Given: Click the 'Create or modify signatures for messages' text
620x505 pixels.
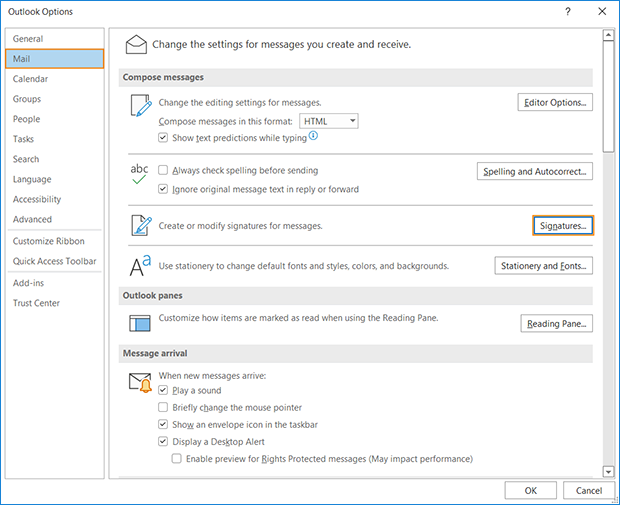Looking at the screenshot, I should (240, 226).
